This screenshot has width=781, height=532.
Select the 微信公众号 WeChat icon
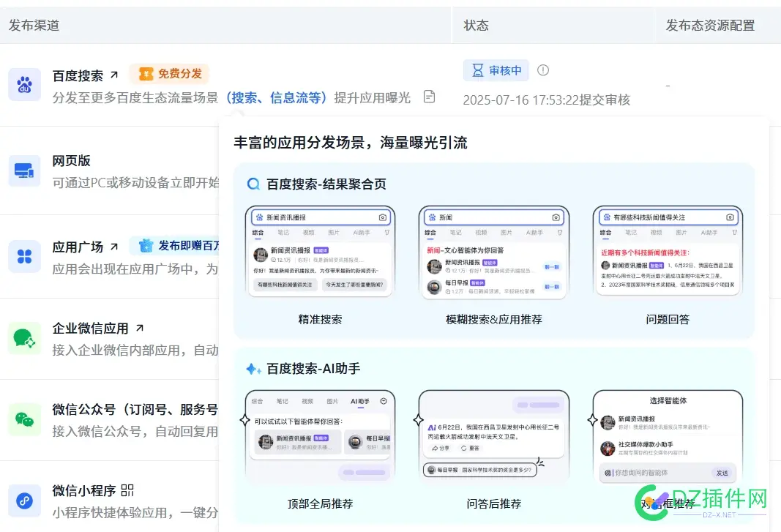tap(24, 419)
